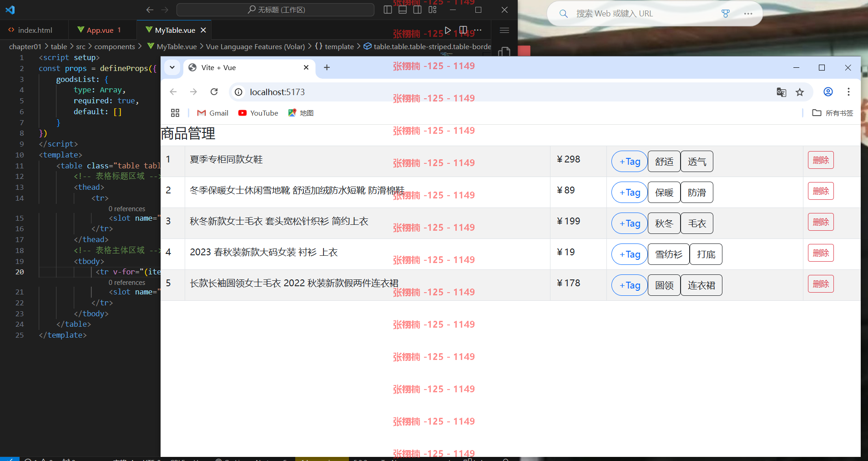Viewport: 868px width, 461px height.
Task: Open editor More Actions ellipsis
Action: [478, 30]
